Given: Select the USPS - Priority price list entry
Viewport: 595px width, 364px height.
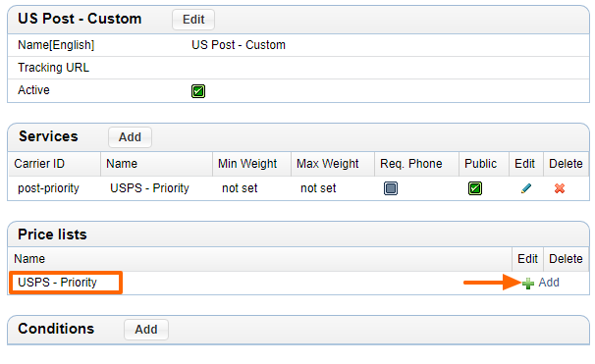Looking at the screenshot, I should click(57, 283).
